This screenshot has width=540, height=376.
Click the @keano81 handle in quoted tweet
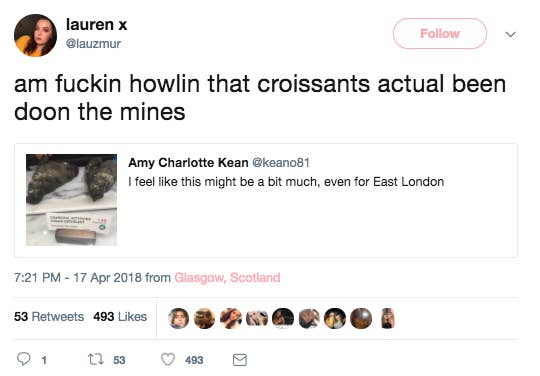[281, 163]
